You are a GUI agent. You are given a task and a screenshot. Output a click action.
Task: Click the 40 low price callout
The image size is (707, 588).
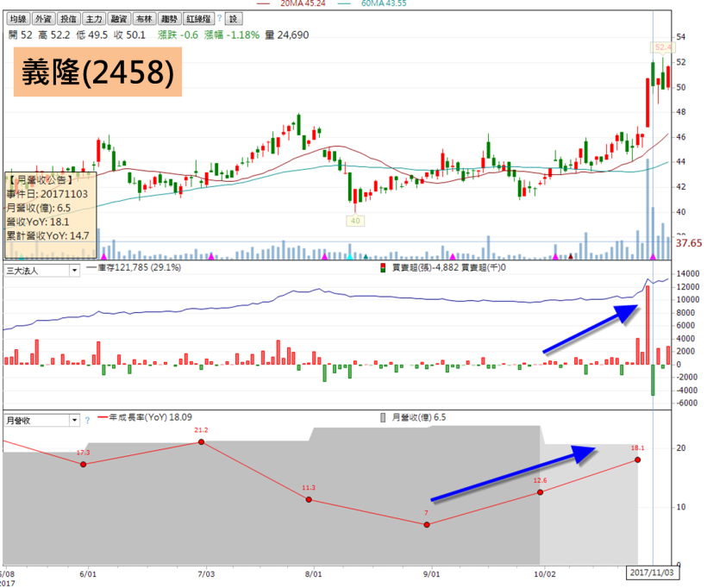[x=355, y=221]
